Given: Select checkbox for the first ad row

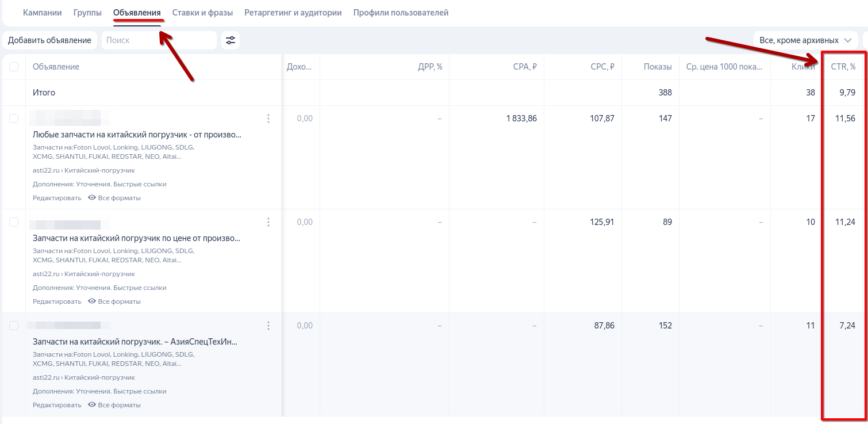Looking at the screenshot, I should tap(14, 119).
